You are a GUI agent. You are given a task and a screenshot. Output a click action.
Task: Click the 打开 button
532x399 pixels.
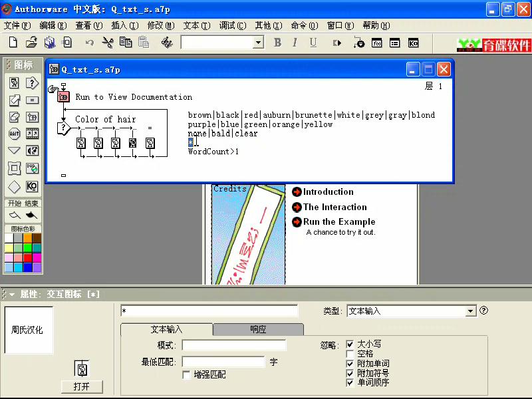tap(82, 386)
